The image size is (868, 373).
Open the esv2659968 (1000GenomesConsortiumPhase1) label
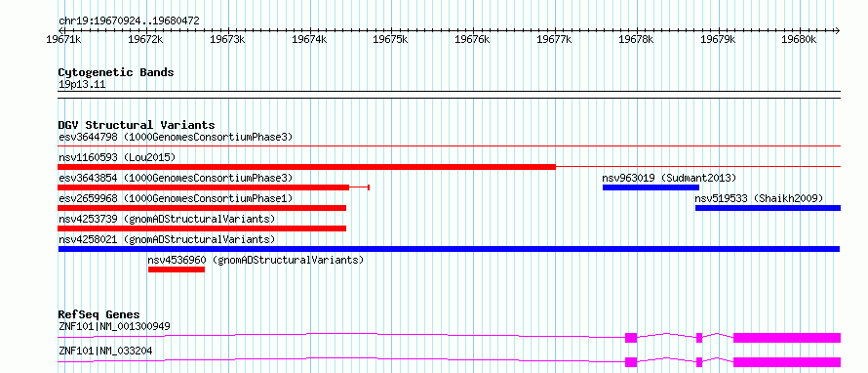click(x=176, y=198)
